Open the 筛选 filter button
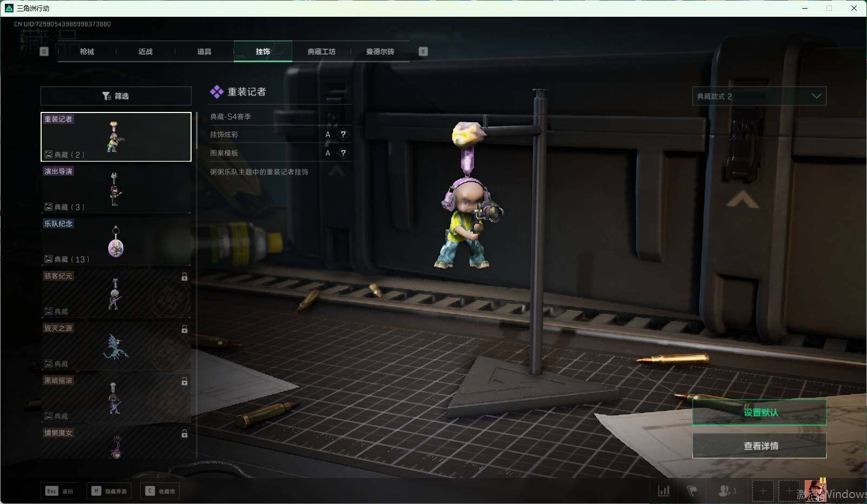Image resolution: width=867 pixels, height=504 pixels. pos(116,96)
